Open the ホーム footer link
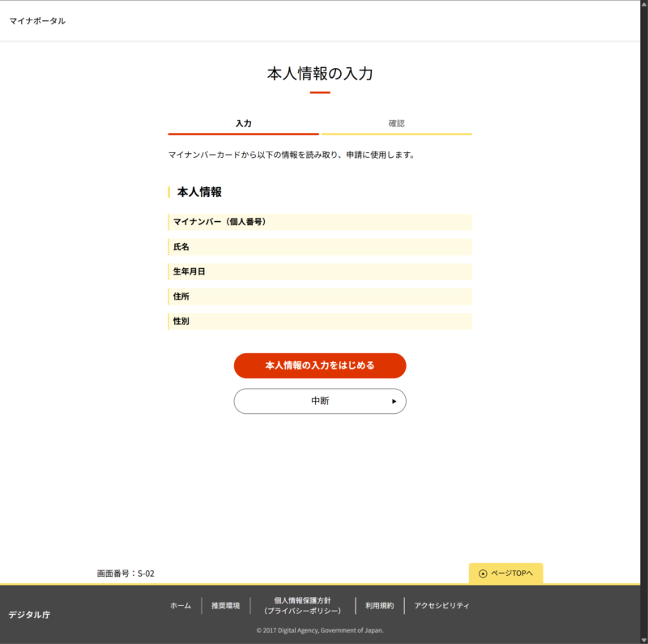Image resolution: width=648 pixels, height=644 pixels. (x=181, y=606)
